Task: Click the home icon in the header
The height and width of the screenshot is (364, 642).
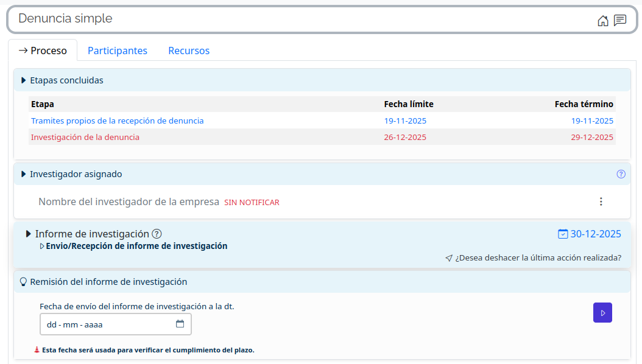Action: click(602, 21)
